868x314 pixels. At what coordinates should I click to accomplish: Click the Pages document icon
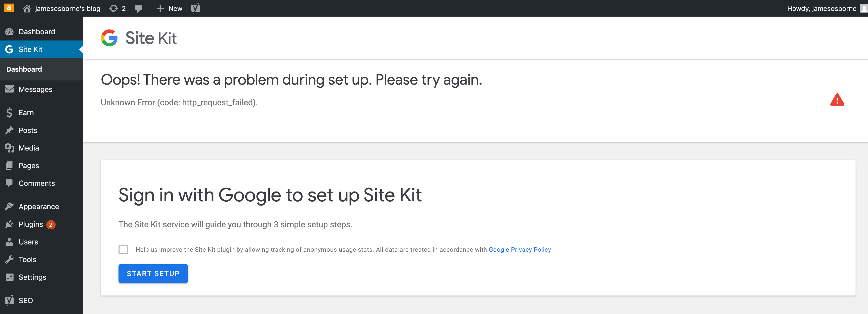coord(9,166)
